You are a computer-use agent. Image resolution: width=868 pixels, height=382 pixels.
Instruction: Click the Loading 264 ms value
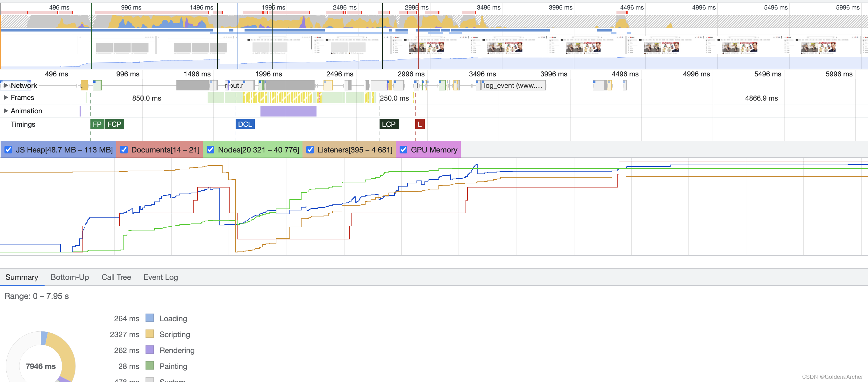pyautogui.click(x=127, y=319)
